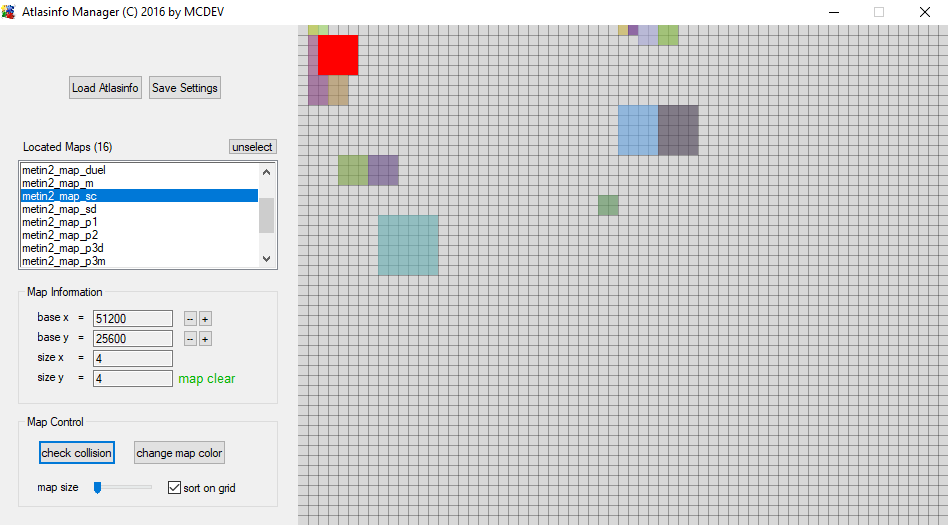Select metin2_map_sc in the list
948x525 pixels.
click(139, 196)
